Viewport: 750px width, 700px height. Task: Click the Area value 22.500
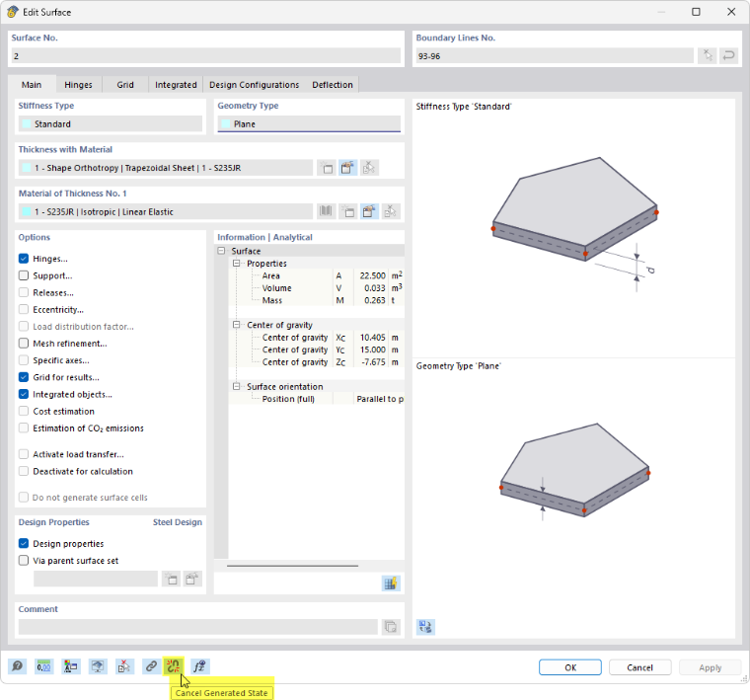pyautogui.click(x=373, y=275)
